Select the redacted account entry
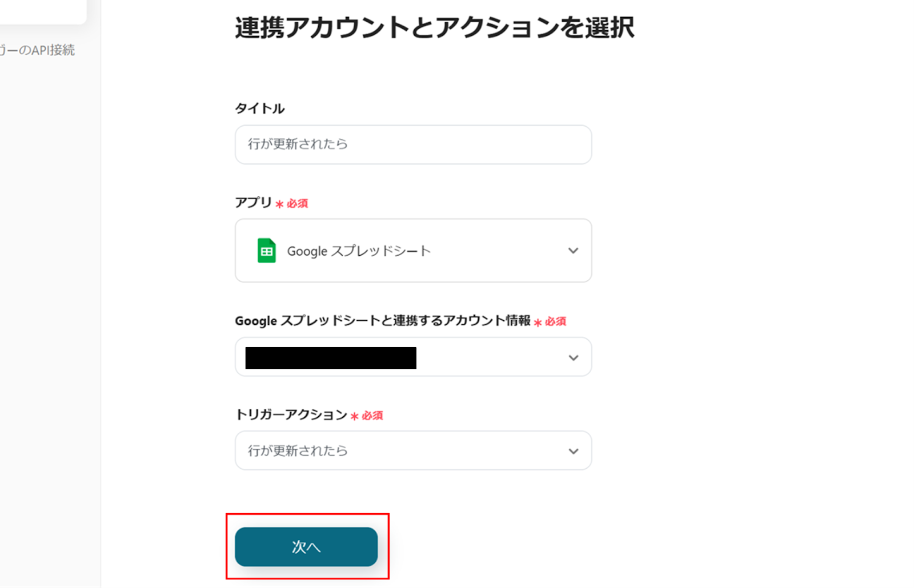Screen dimensions: 914x588 (x=331, y=358)
